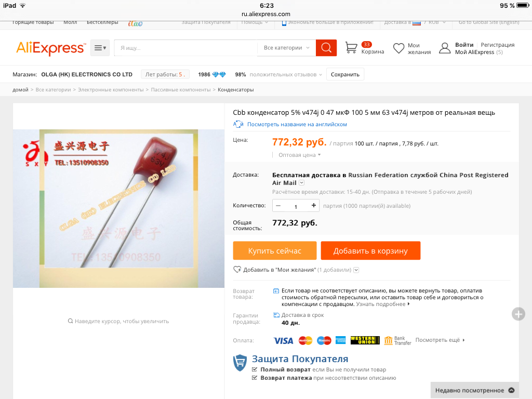
Task: Click the Я ищу search field
Action: pos(185,48)
